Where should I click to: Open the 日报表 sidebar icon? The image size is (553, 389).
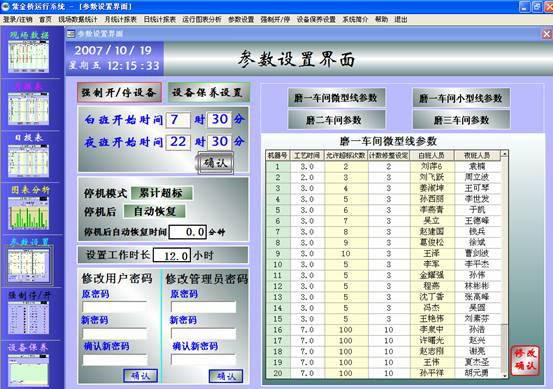29,160
